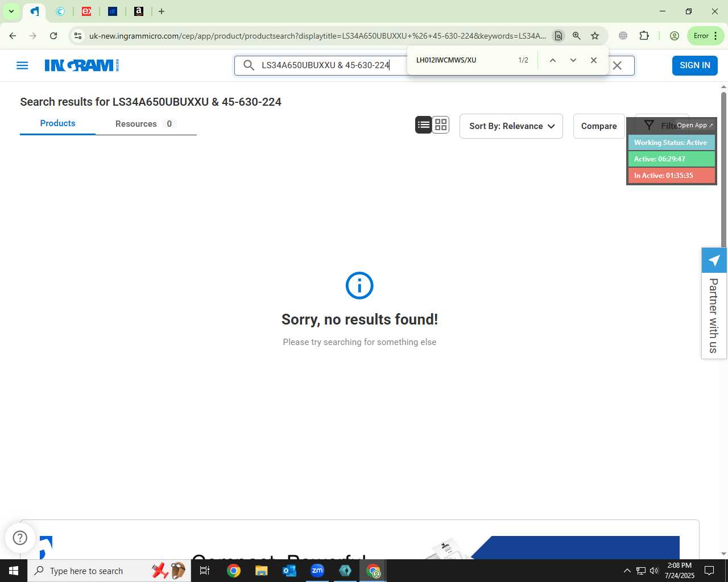
Task: Open the notifications center icon
Action: (x=709, y=571)
